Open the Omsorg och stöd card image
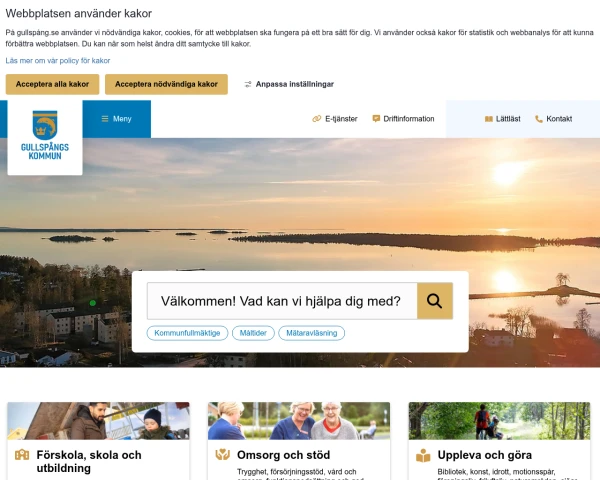Viewport: 600px width, 480px height. click(299, 421)
